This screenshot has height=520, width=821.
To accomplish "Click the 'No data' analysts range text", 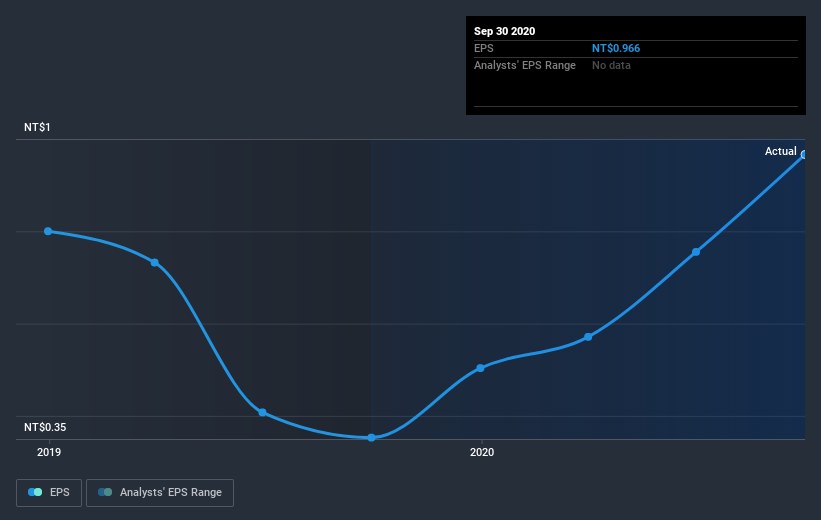I will pyautogui.click(x=611, y=65).
